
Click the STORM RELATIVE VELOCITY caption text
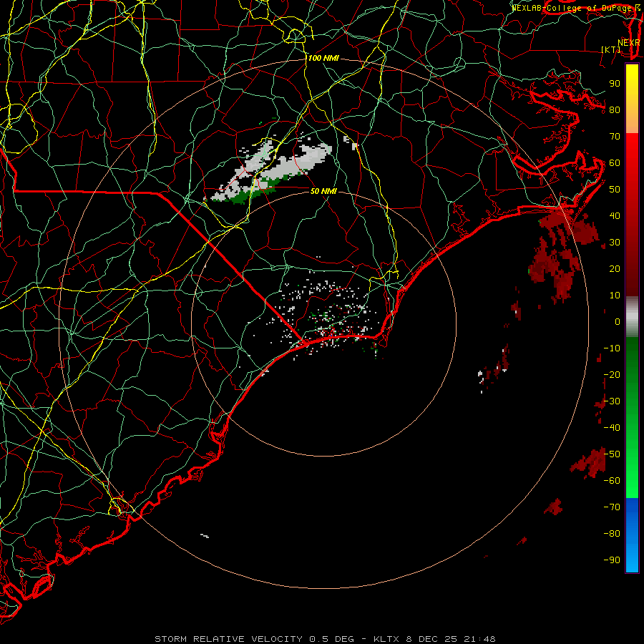(x=229, y=639)
